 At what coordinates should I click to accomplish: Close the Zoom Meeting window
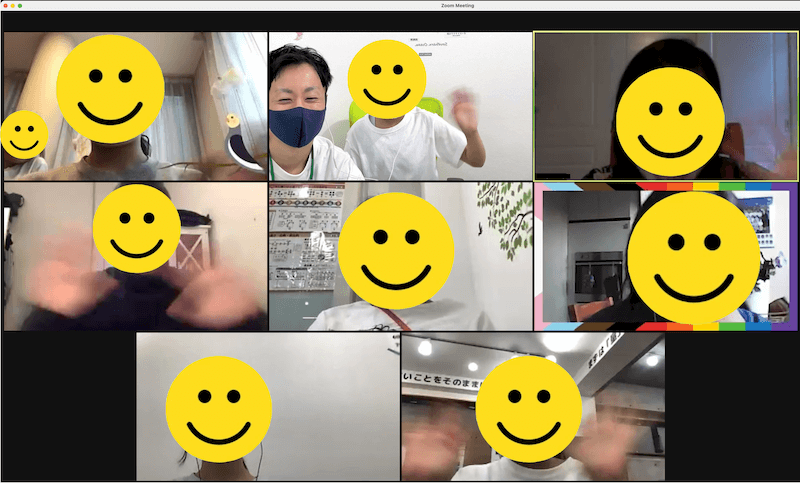point(6,6)
